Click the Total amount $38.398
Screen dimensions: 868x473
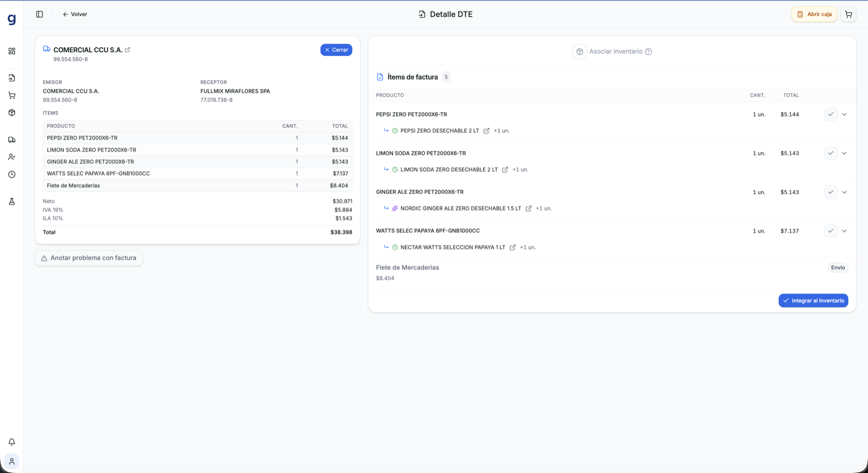coord(341,232)
